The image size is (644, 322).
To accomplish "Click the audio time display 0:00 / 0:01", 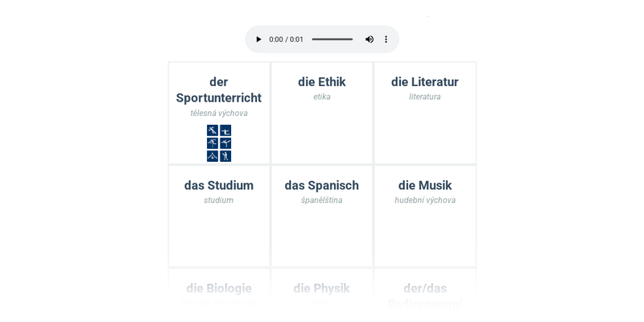I will [287, 39].
